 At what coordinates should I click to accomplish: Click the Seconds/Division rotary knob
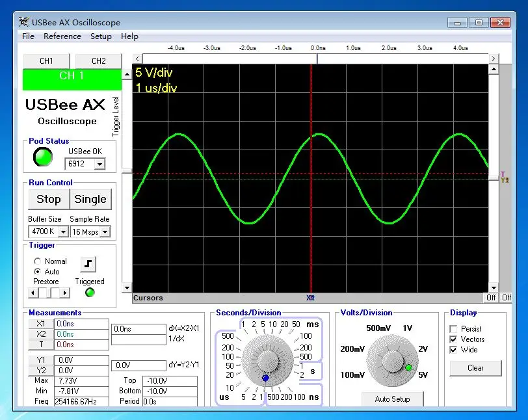click(268, 361)
